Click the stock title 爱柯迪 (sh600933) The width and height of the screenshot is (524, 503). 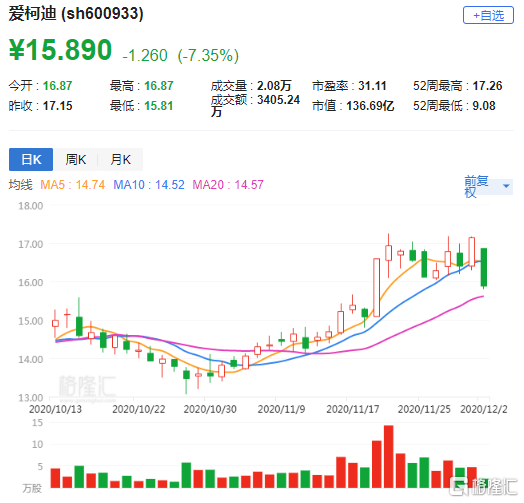(76, 14)
